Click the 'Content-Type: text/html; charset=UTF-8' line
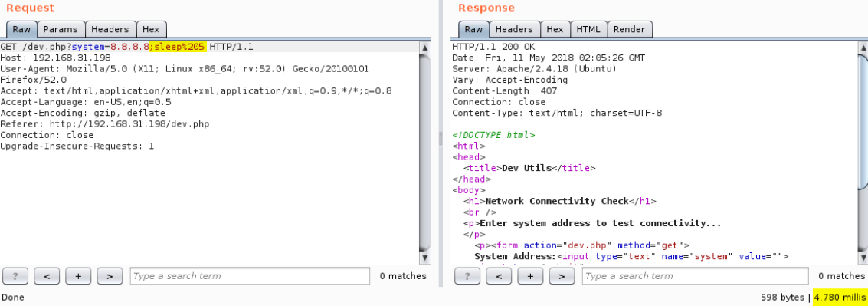The width and height of the screenshot is (868, 306). (x=557, y=113)
